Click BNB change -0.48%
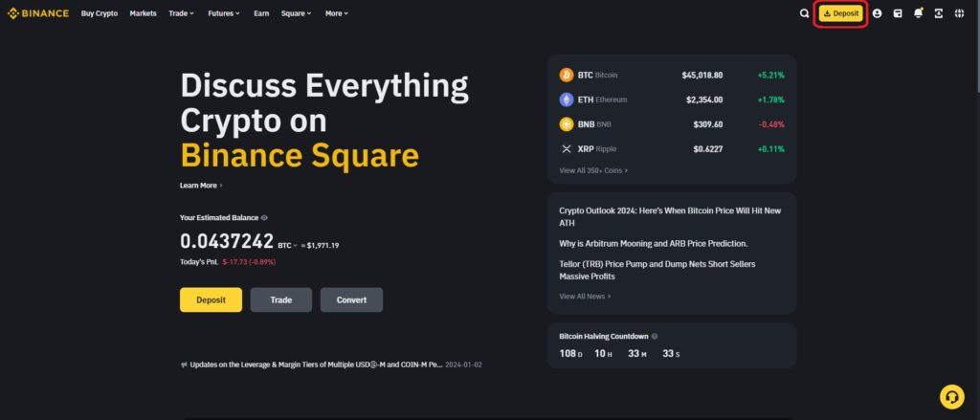 771,124
